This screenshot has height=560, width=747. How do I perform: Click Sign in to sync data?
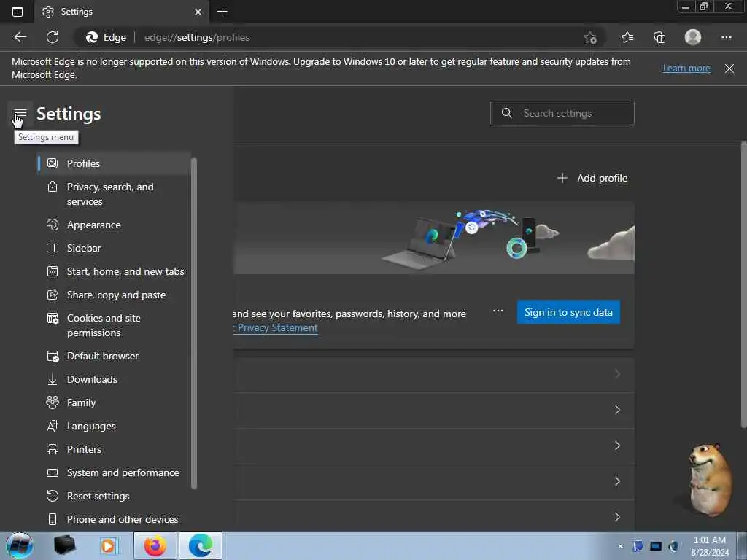(x=568, y=312)
